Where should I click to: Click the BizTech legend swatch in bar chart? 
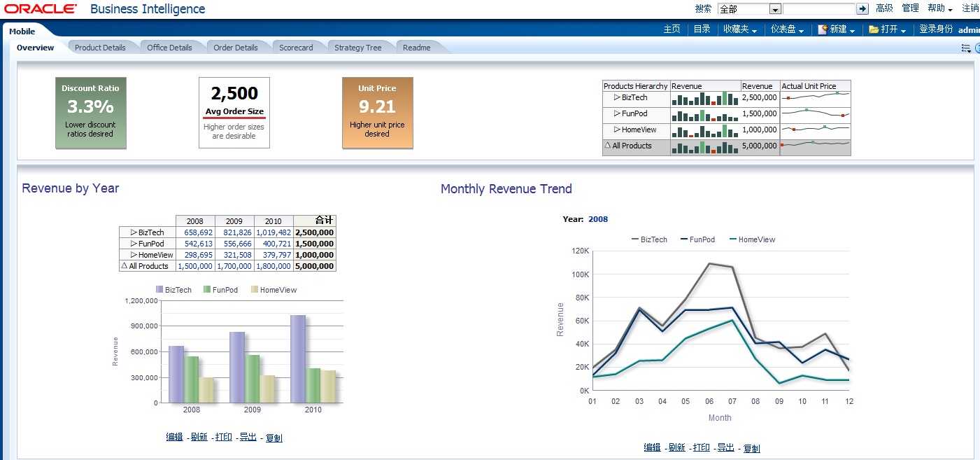click(160, 290)
